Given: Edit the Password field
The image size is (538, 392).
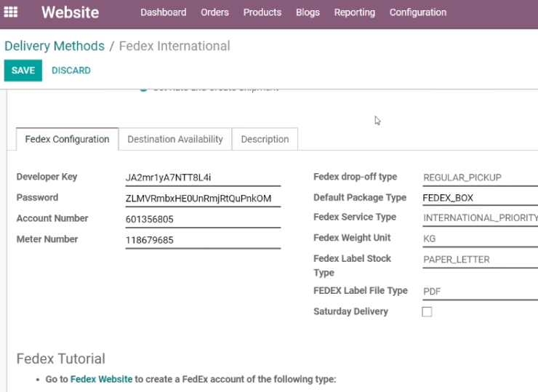Looking at the screenshot, I should click(203, 199).
